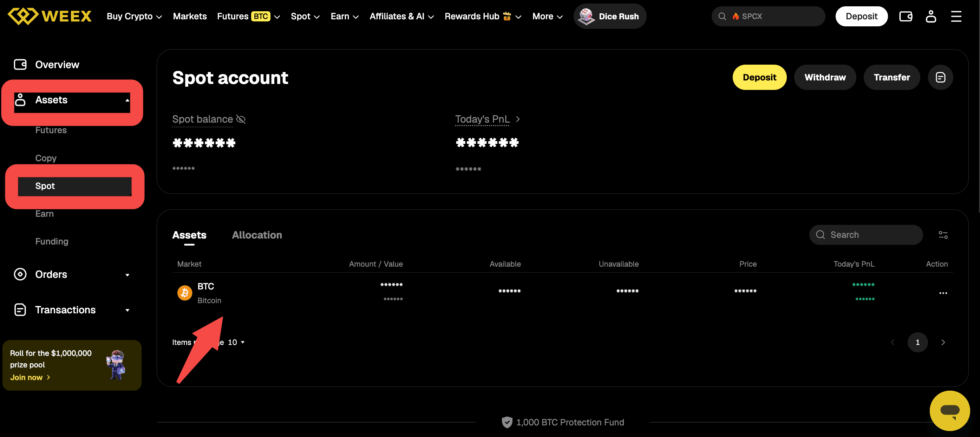Open the wallet icon in top bar
The width and height of the screenshot is (980, 437).
point(906,17)
